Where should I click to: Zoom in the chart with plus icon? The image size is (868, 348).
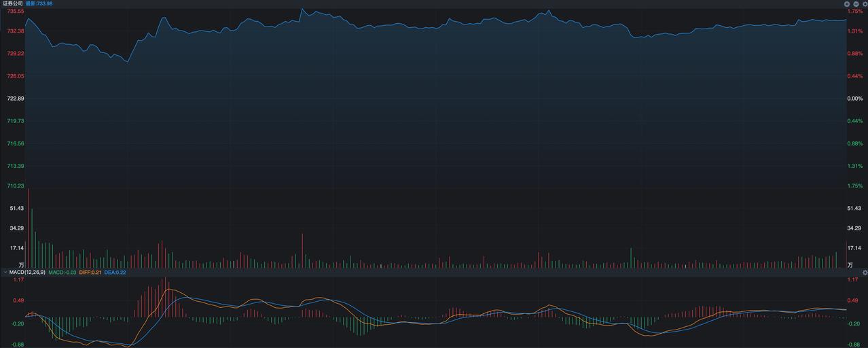[847, 3]
